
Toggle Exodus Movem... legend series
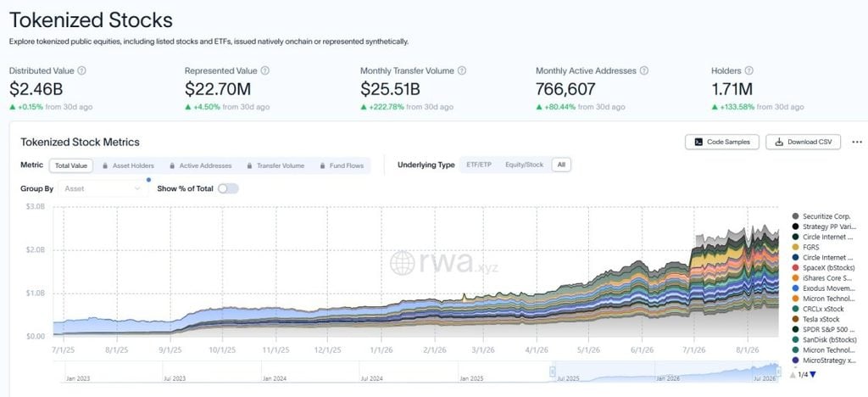824,288
